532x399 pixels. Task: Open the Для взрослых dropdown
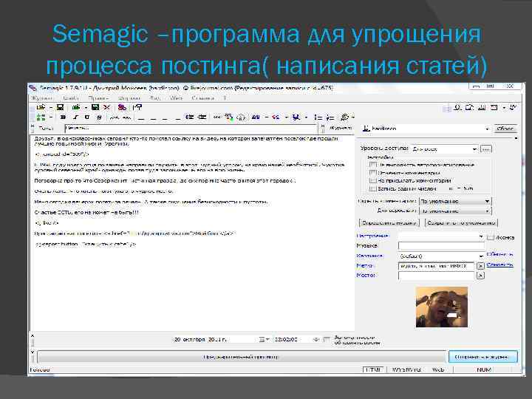(455, 211)
